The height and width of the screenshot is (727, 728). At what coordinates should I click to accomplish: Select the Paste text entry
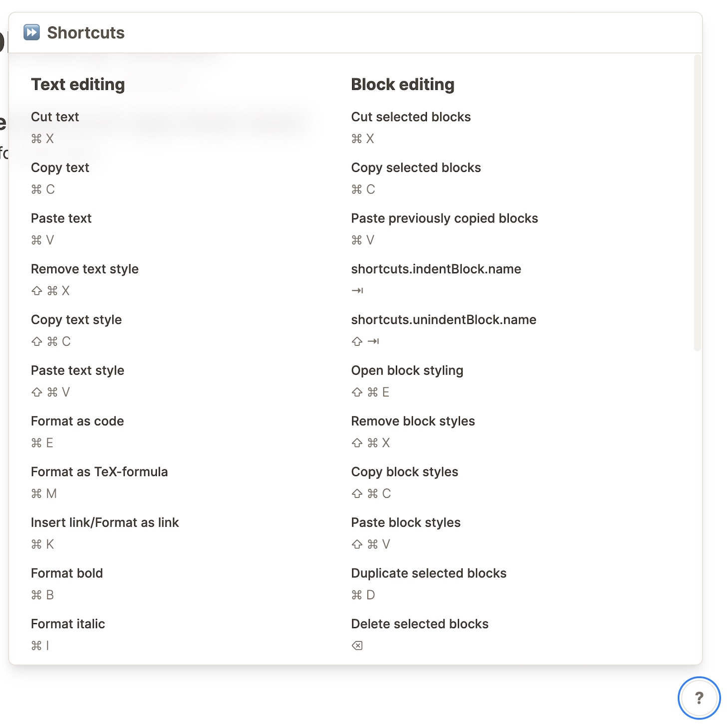click(61, 218)
